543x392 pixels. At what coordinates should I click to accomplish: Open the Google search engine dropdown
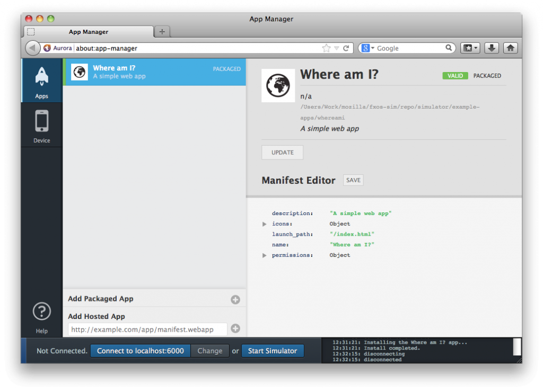tap(368, 48)
